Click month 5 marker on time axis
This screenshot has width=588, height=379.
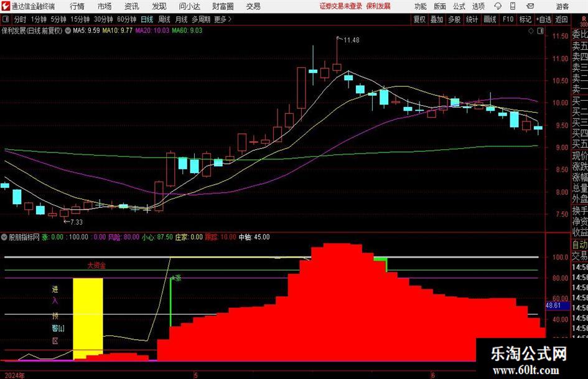pos(195,375)
